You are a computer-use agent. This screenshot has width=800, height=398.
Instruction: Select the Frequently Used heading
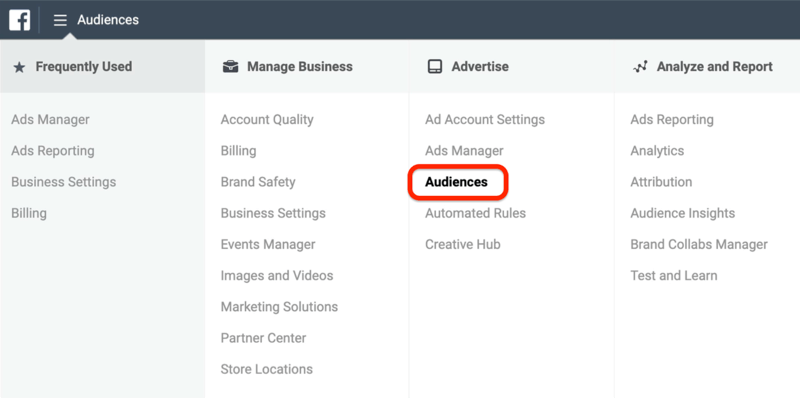(84, 67)
